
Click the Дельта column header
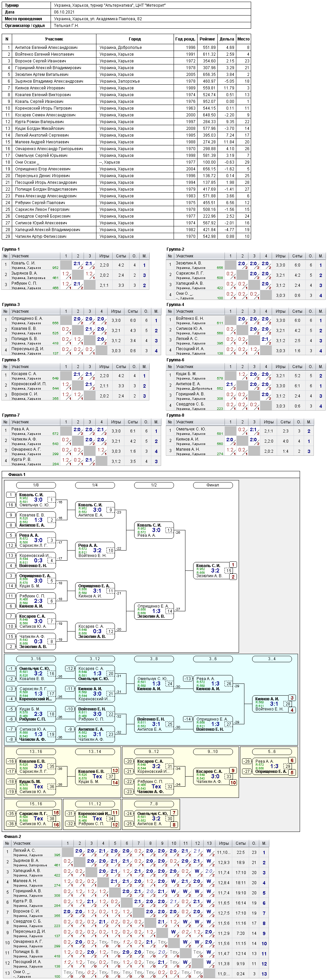227,39
